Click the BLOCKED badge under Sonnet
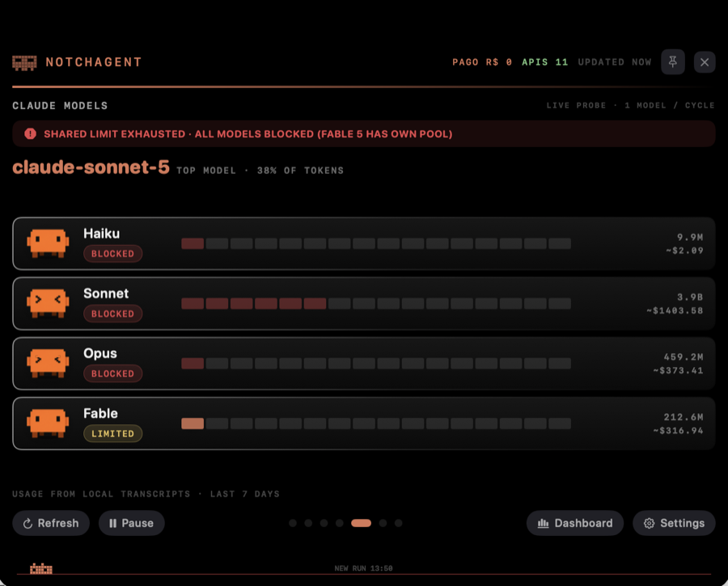The height and width of the screenshot is (586, 728). coord(112,313)
